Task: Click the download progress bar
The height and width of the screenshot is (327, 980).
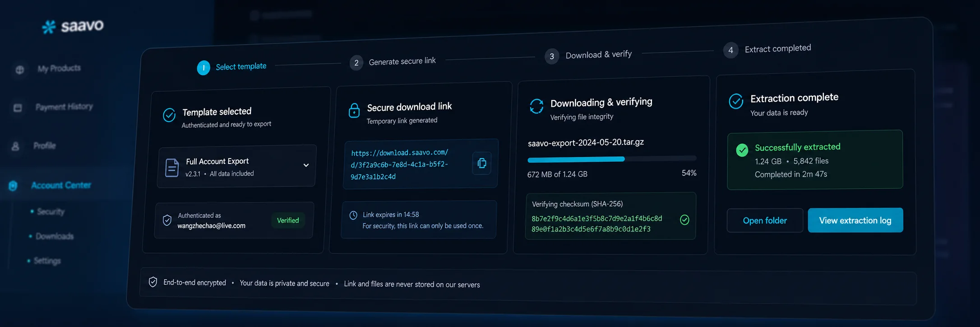Action: [612, 159]
